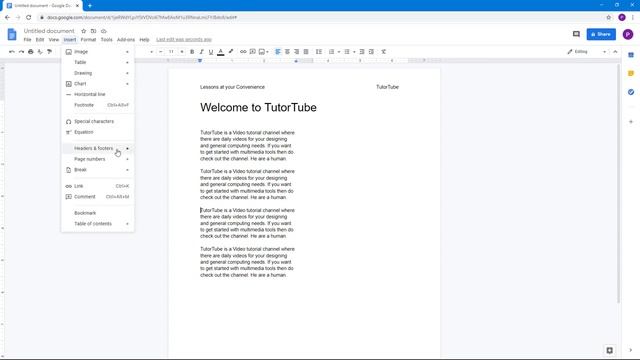Open the Calendar side panel
Image resolution: width=640 pixels, height=360 pixels.
point(631,55)
